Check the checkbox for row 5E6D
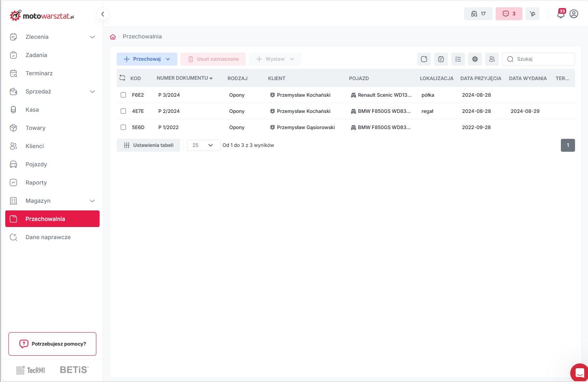Image resolution: width=588 pixels, height=382 pixels. pyautogui.click(x=124, y=127)
